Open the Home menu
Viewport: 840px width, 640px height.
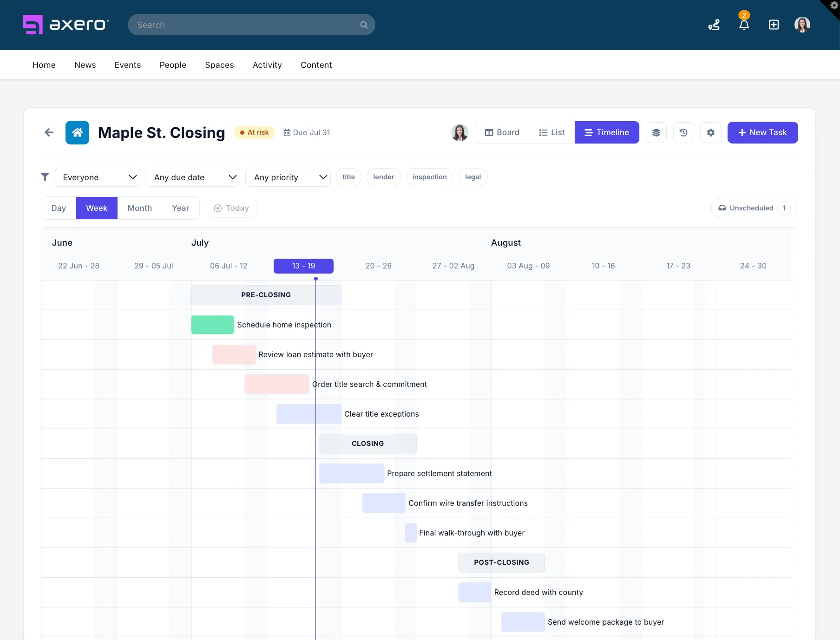(44, 65)
